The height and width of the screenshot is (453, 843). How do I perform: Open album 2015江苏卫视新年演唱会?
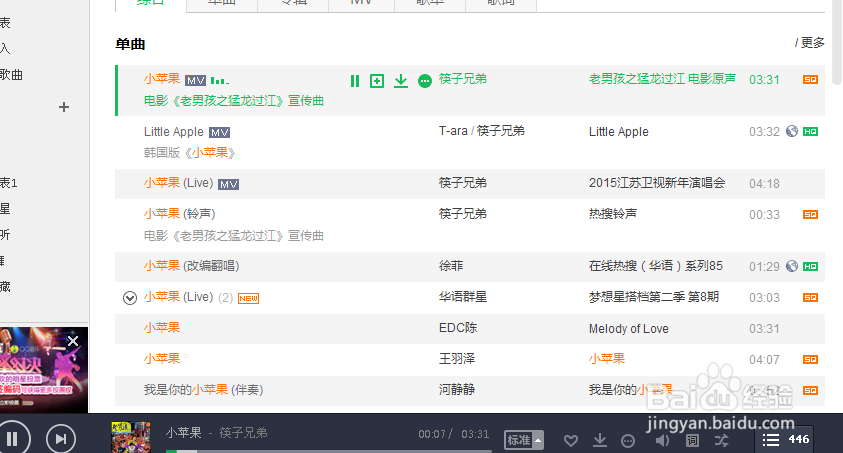pyautogui.click(x=657, y=183)
